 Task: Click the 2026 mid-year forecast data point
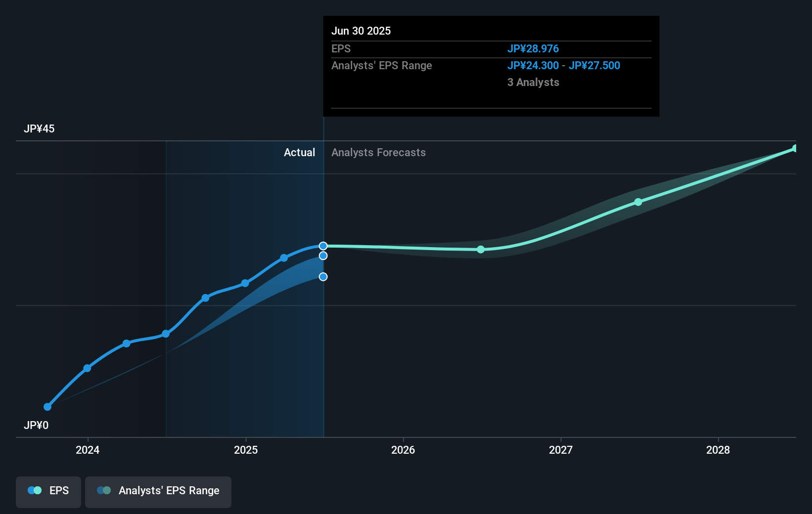(x=480, y=250)
